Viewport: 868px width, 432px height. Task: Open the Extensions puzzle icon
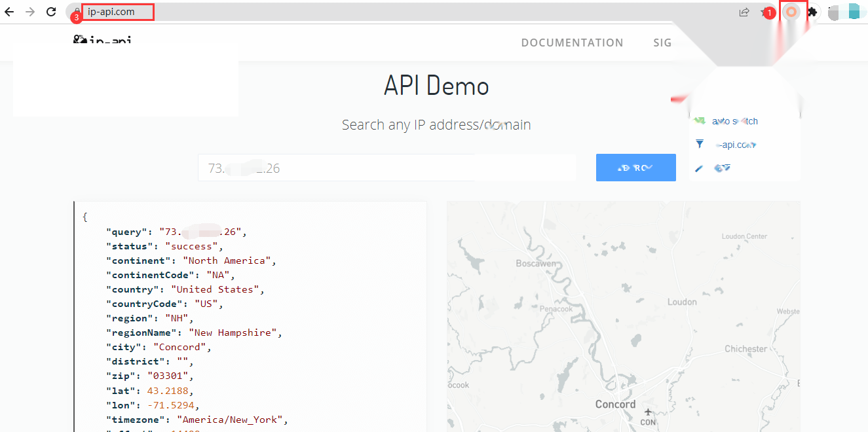point(812,12)
